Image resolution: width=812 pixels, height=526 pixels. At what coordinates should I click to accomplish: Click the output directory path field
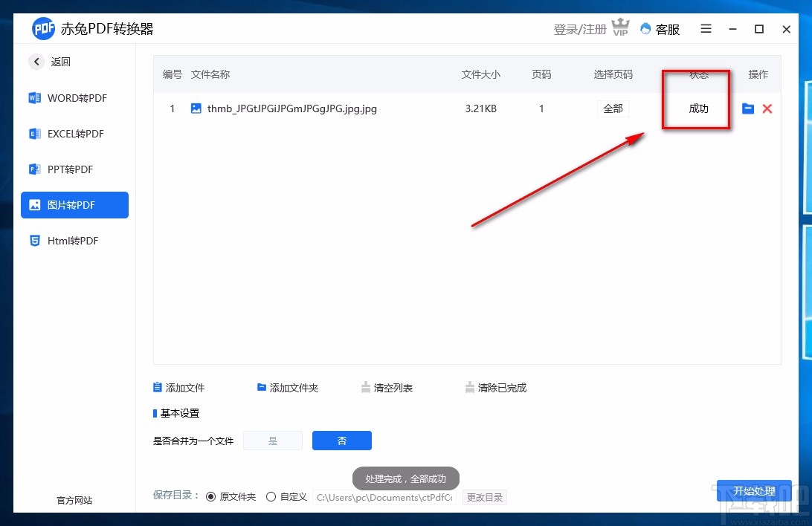pyautogui.click(x=384, y=497)
